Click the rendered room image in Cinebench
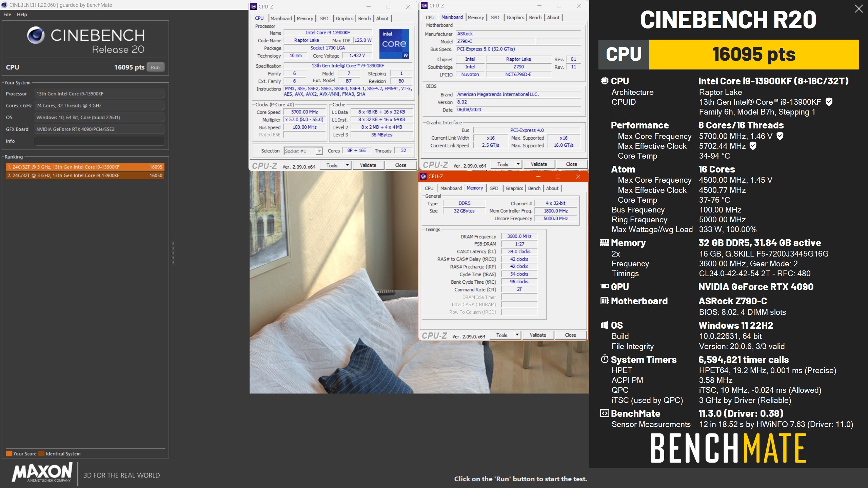 (334, 282)
